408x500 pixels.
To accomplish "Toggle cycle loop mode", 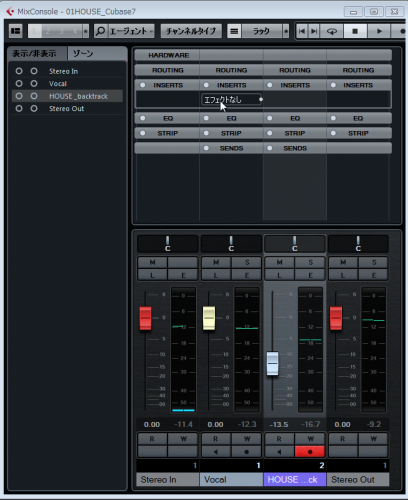I will click(332, 31).
